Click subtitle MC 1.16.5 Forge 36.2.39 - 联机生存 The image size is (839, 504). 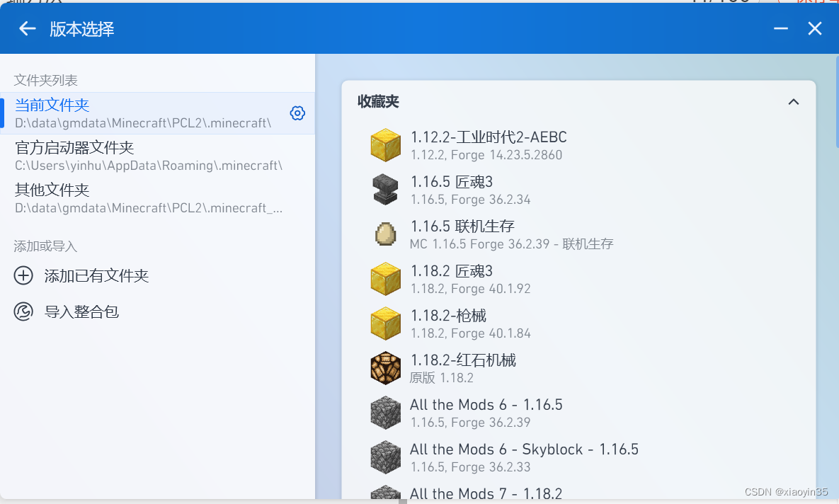click(x=511, y=244)
